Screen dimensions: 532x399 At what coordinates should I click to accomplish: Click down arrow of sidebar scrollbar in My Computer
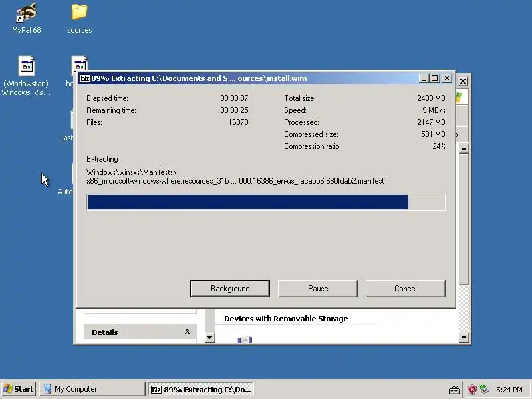pos(210,338)
